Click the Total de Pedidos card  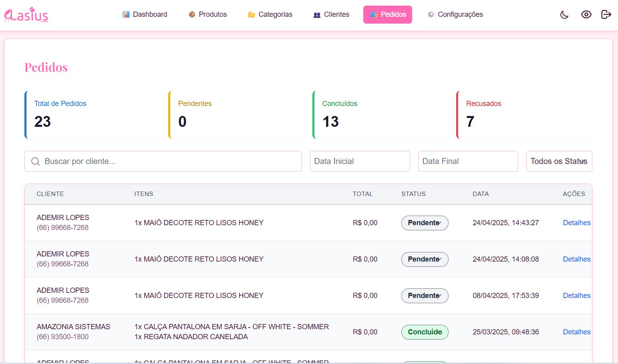click(93, 115)
